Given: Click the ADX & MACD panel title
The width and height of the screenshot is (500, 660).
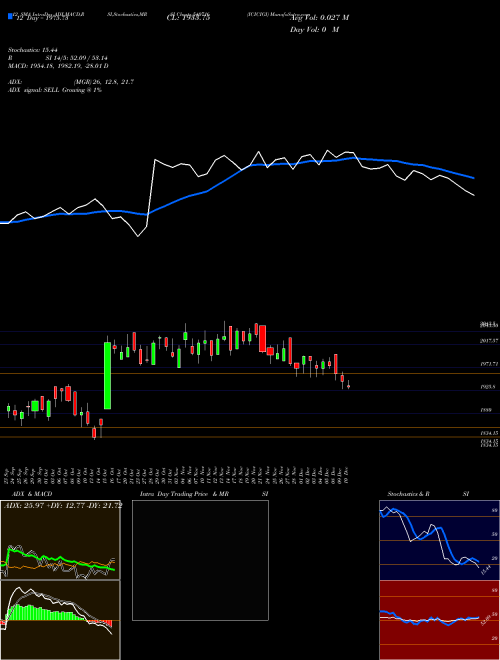Looking at the screenshot, I should [32, 494].
